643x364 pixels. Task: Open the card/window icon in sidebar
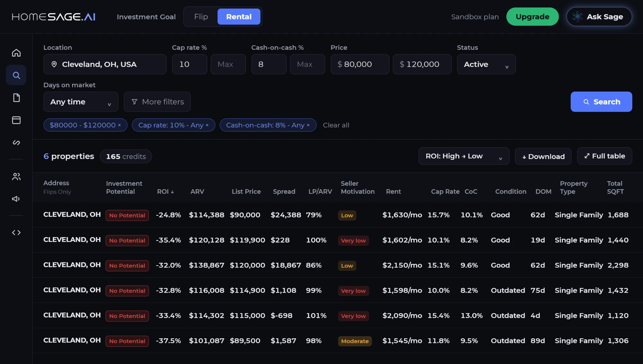click(x=16, y=120)
